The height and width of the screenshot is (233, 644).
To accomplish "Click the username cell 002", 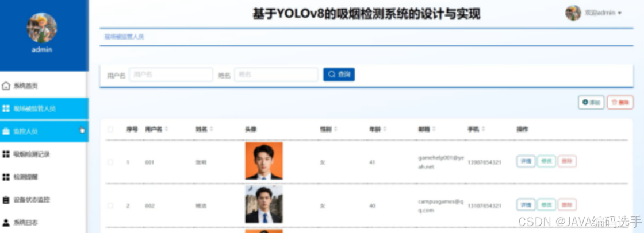I will 149,206.
